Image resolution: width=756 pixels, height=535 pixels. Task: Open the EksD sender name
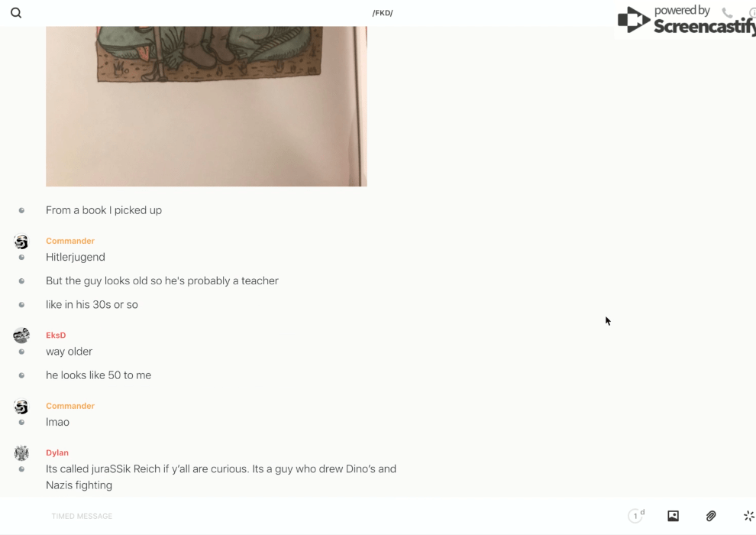pos(56,335)
